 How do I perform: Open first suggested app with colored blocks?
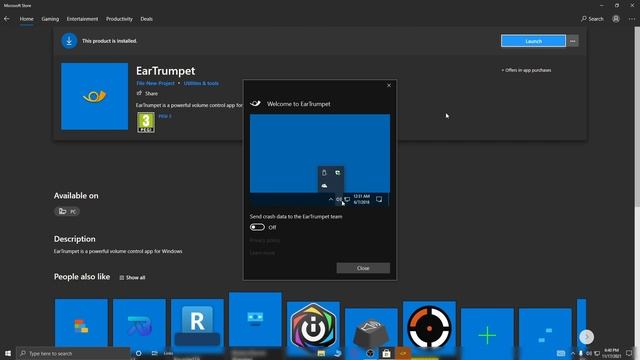[x=81, y=323]
